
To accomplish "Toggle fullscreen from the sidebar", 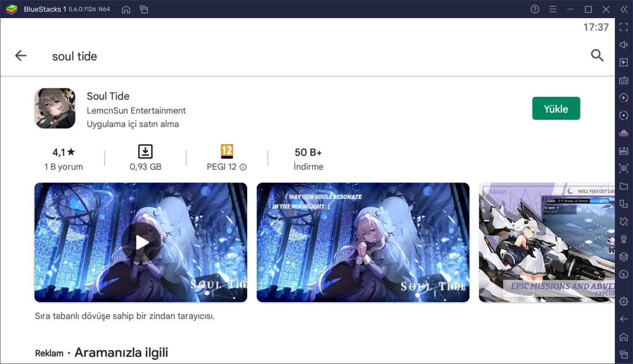I will [x=624, y=27].
